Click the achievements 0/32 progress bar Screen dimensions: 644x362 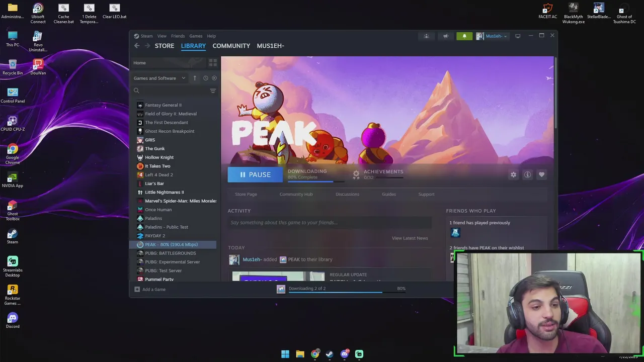point(390,177)
